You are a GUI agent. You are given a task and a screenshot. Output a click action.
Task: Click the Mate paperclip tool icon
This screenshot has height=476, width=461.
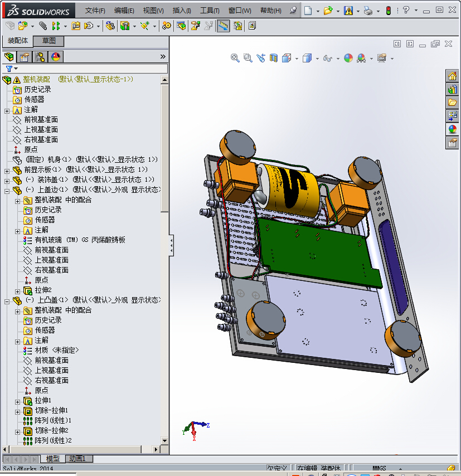(43, 26)
